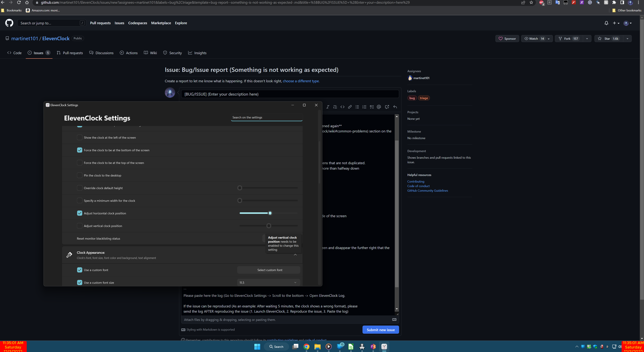This screenshot has height=352, width=644.
Task: Check 'Pin the clock to the desktop'
Action: (x=80, y=175)
